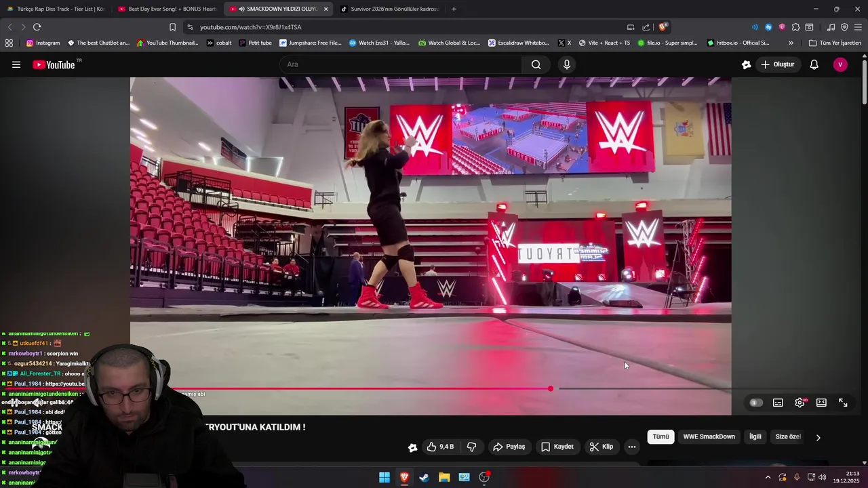Reload the current page
The width and height of the screenshot is (868, 488).
tap(37, 27)
